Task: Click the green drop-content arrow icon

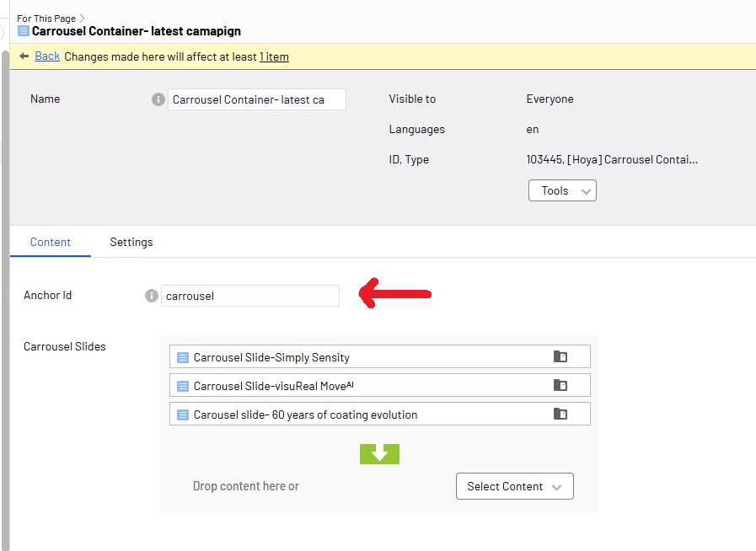Action: (379, 454)
